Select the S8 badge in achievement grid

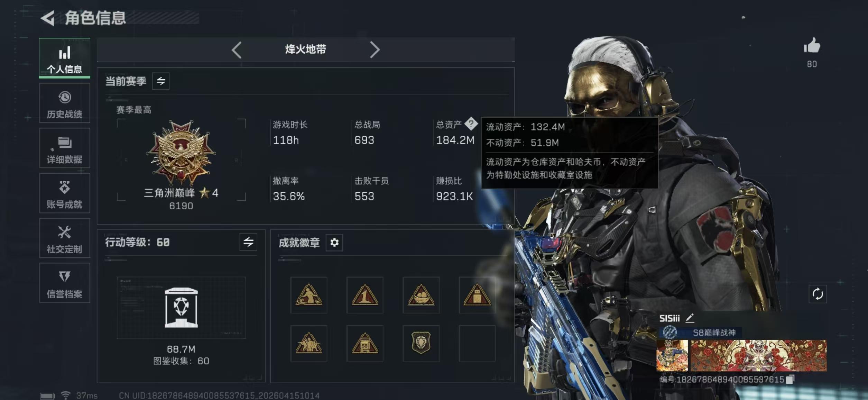point(365,343)
